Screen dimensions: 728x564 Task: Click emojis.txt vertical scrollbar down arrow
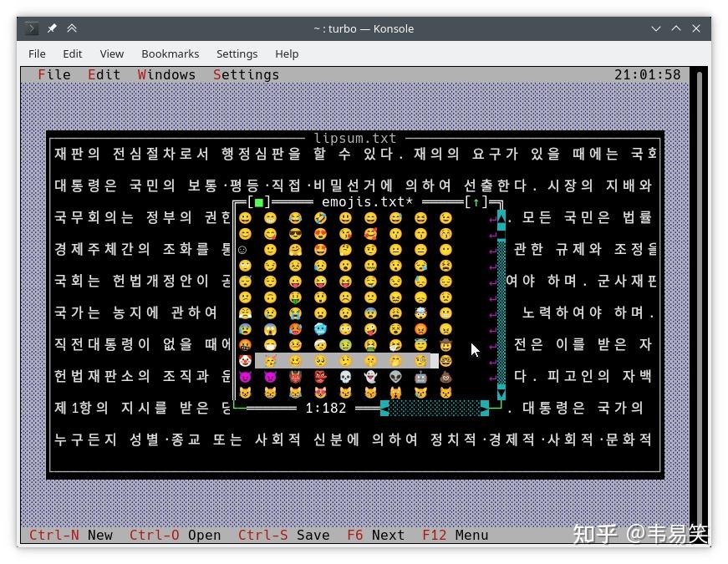tap(501, 393)
